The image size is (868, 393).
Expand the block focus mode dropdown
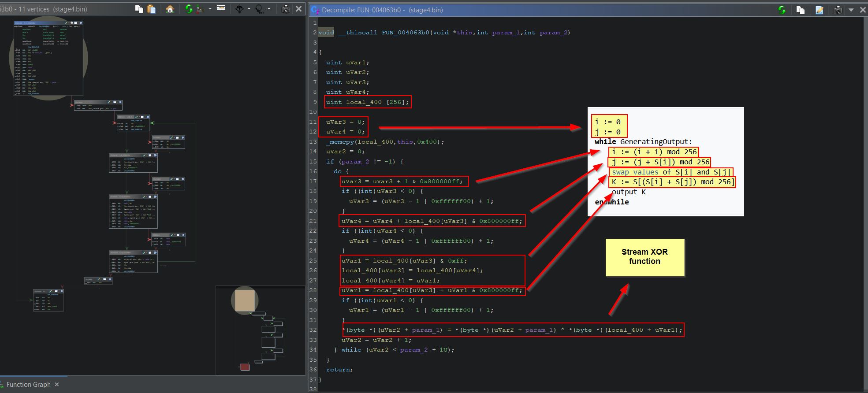pos(269,9)
